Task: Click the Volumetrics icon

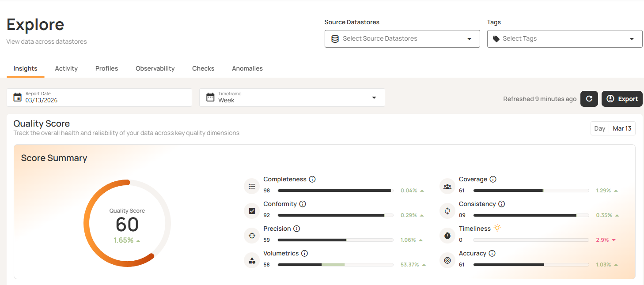Action: pos(252,260)
